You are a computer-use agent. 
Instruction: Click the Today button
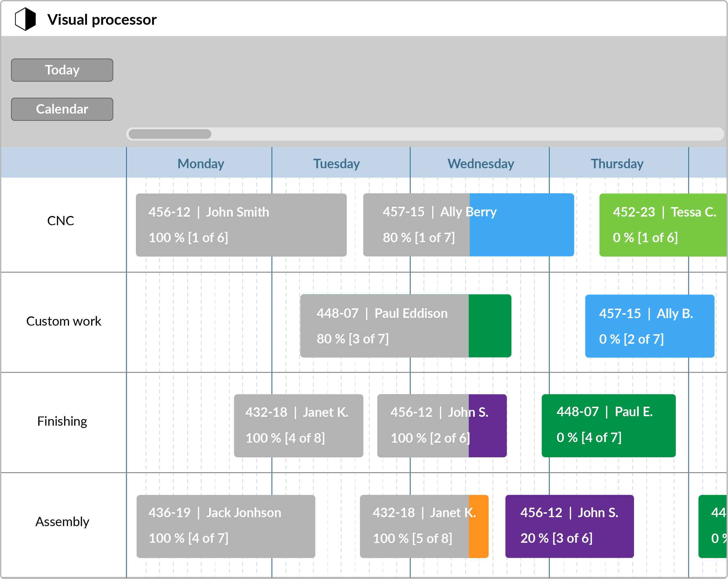pos(62,70)
